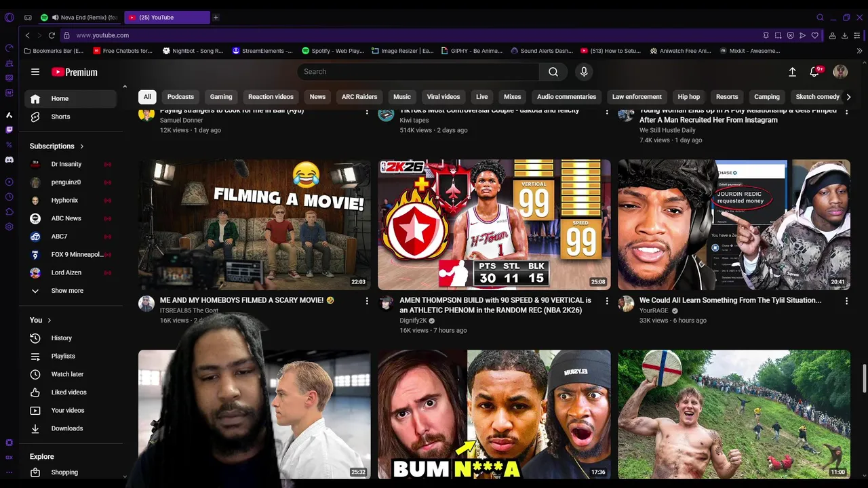Open the account avatar menu

[840, 72]
